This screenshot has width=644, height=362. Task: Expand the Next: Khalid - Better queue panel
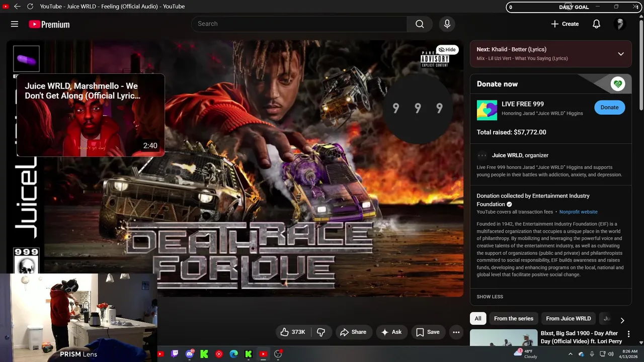(x=621, y=54)
